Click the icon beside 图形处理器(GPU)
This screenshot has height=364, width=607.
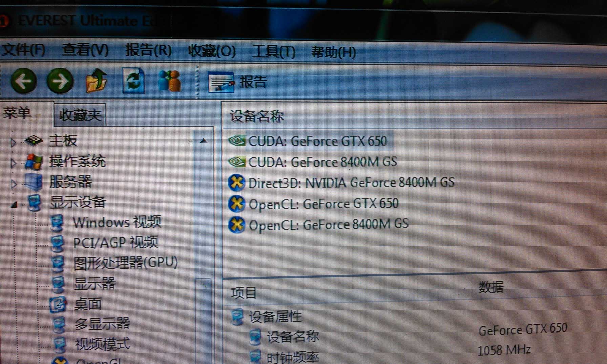58,264
